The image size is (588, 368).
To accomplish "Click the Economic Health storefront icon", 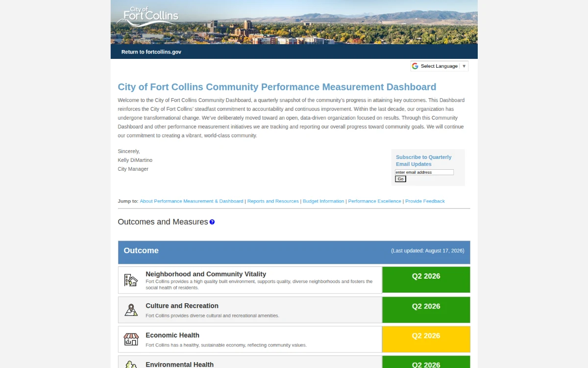I will [x=131, y=339].
